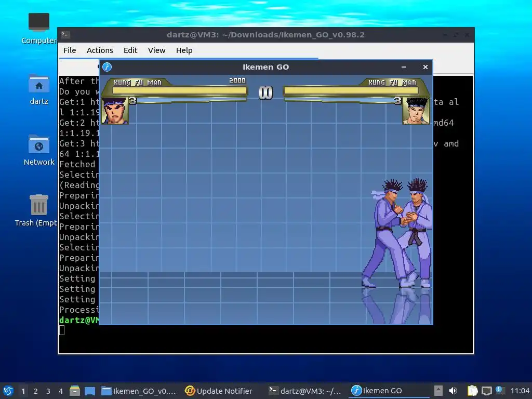Switch to virtual desktop 2
Viewport: 532px width, 399px height.
pyautogui.click(x=36, y=391)
